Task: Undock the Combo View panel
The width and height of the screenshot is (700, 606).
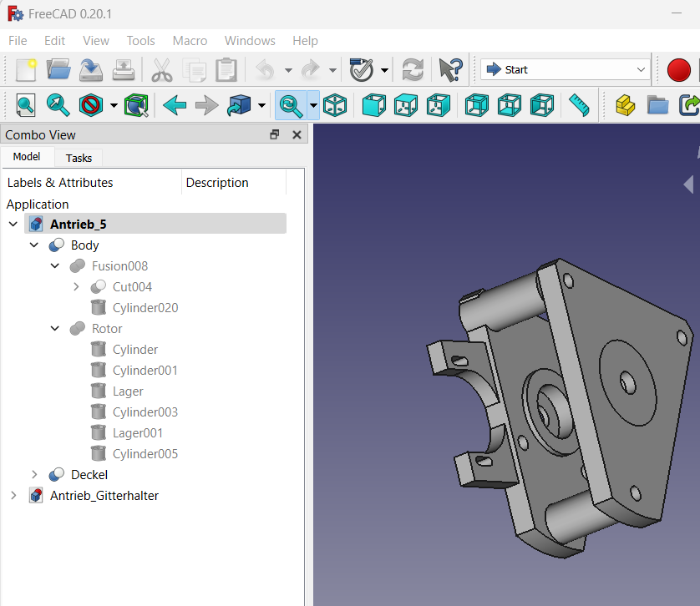Action: [275, 134]
